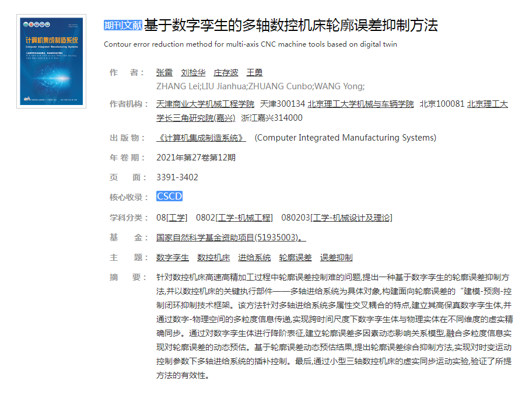Select the keyword 进给系统
Screen dimensions: 532x395
(x=254, y=257)
